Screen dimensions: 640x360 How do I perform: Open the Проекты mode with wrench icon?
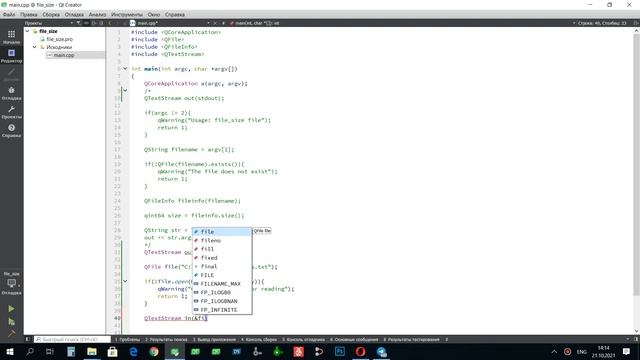(x=11, y=112)
